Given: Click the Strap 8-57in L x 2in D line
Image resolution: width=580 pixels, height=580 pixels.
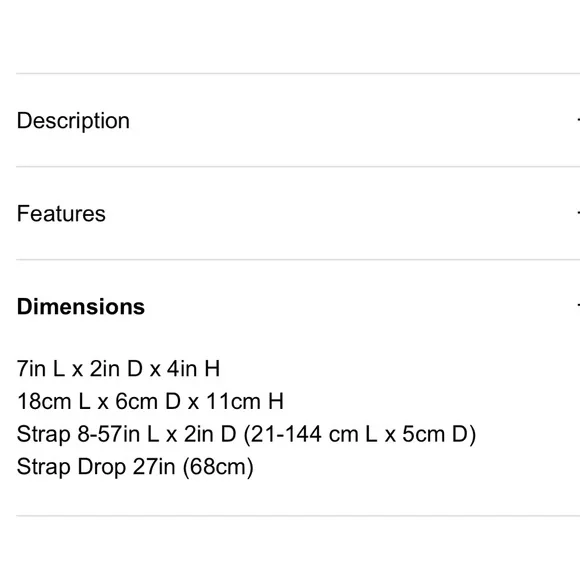Looking at the screenshot, I should click(246, 434).
